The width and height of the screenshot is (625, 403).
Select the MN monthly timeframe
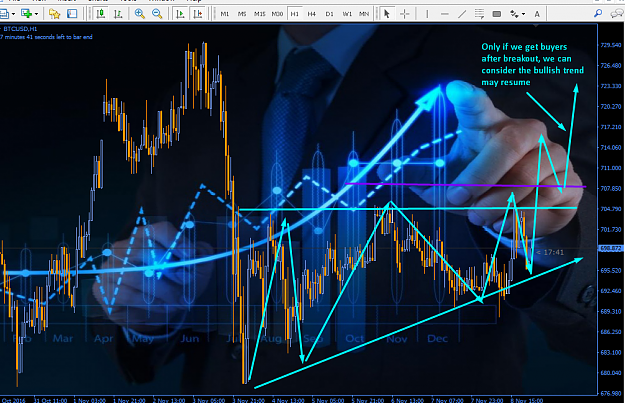point(364,14)
